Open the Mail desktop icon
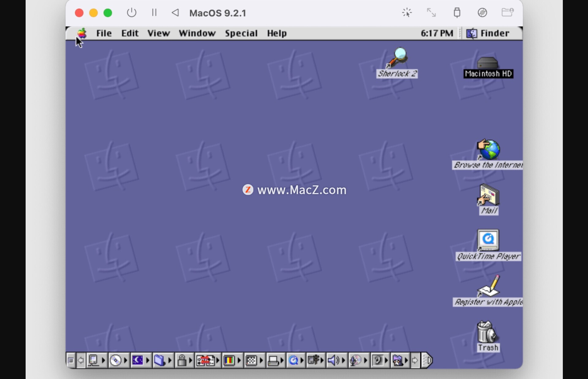This screenshot has height=379, width=588. tap(488, 195)
